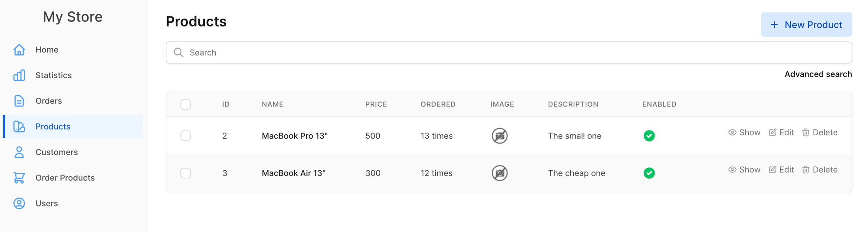The height and width of the screenshot is (232, 868).
Task: Click the Users profile circle icon
Action: [19, 203]
